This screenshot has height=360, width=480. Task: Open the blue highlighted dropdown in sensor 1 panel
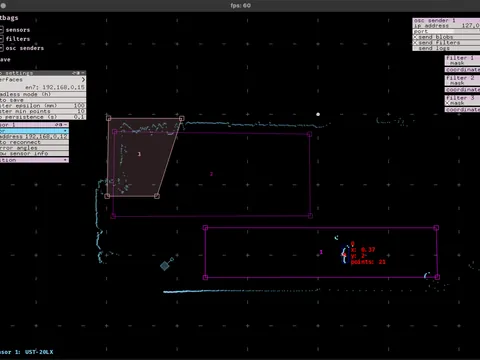(34, 131)
